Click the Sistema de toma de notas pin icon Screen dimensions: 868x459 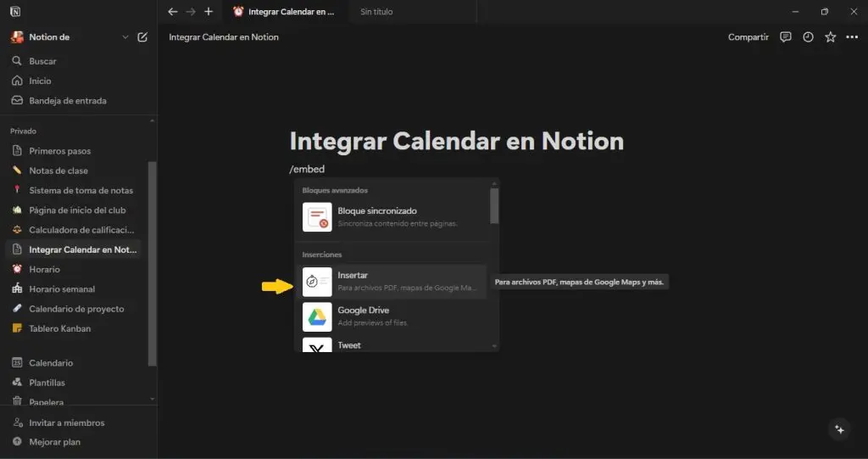pos(17,190)
